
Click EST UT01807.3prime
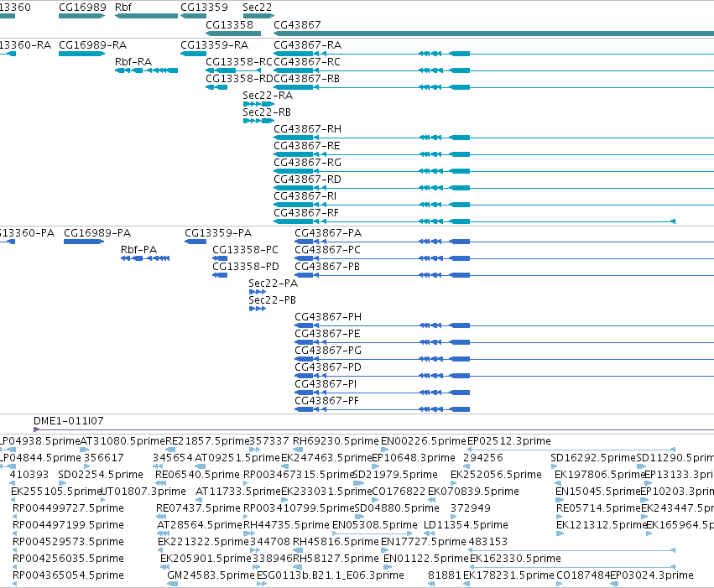pyautogui.click(x=143, y=492)
